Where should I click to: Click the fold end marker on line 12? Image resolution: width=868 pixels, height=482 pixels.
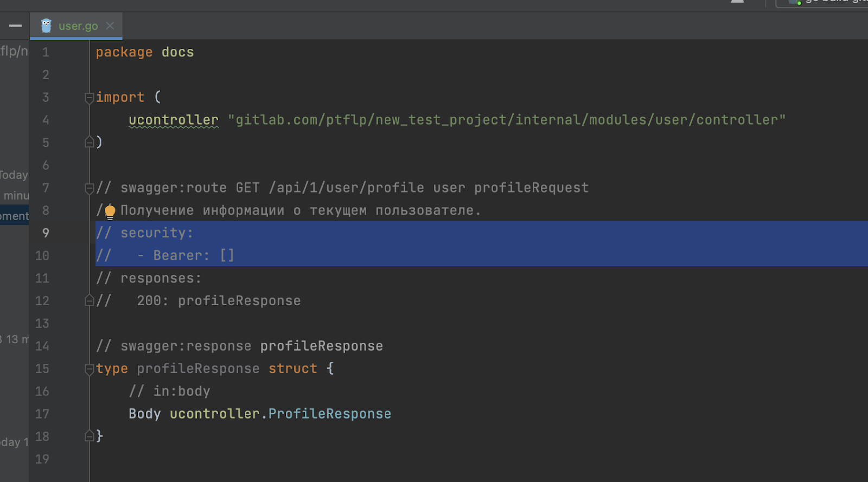coord(90,301)
